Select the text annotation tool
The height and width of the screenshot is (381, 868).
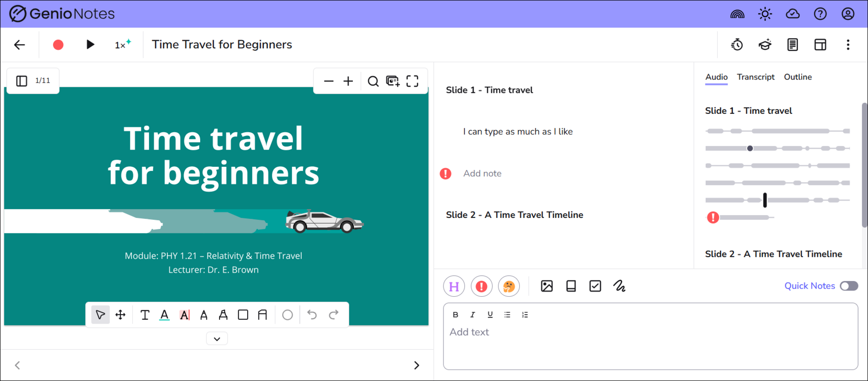[145, 315]
